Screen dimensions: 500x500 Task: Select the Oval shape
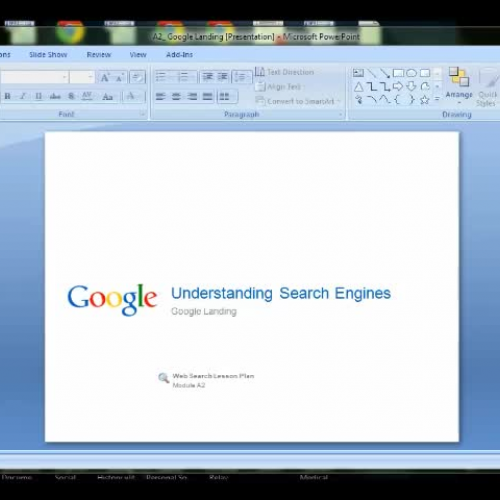tap(411, 73)
